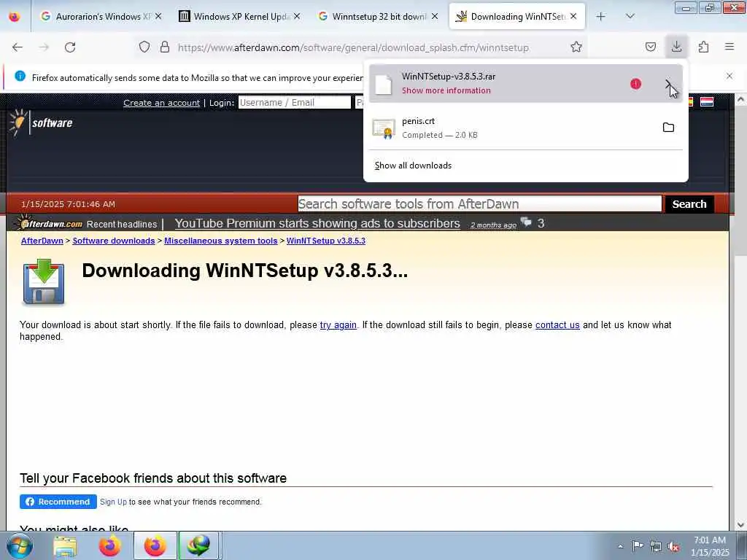Bookmark this page with the star icon

click(576, 47)
